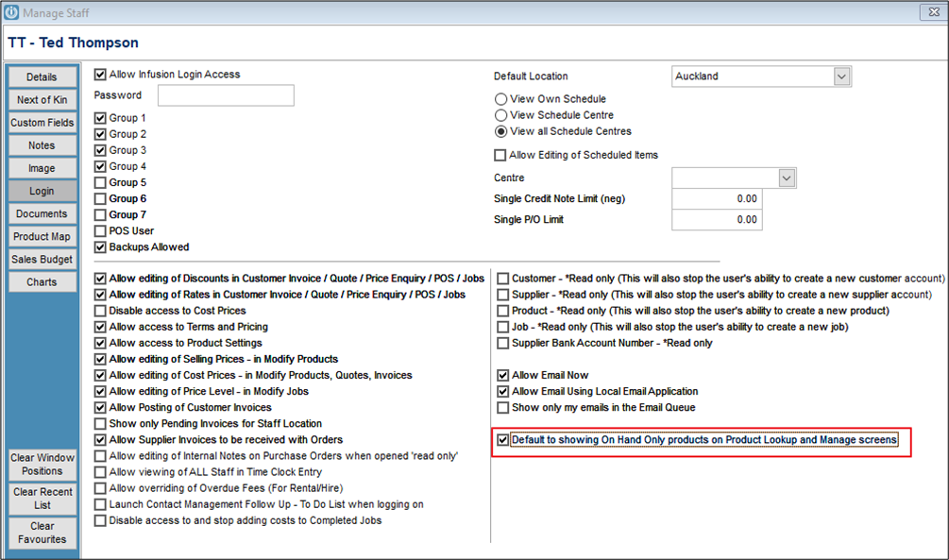Open the Notes tab
The image size is (949, 560).
pos(42,145)
